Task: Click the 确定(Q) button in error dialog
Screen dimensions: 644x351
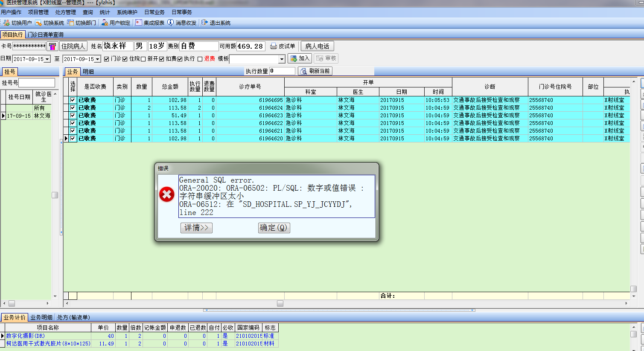Action: coord(274,228)
